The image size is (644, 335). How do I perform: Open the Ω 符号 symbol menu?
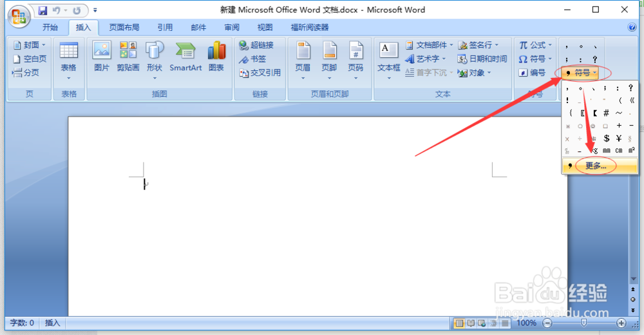[x=536, y=59]
